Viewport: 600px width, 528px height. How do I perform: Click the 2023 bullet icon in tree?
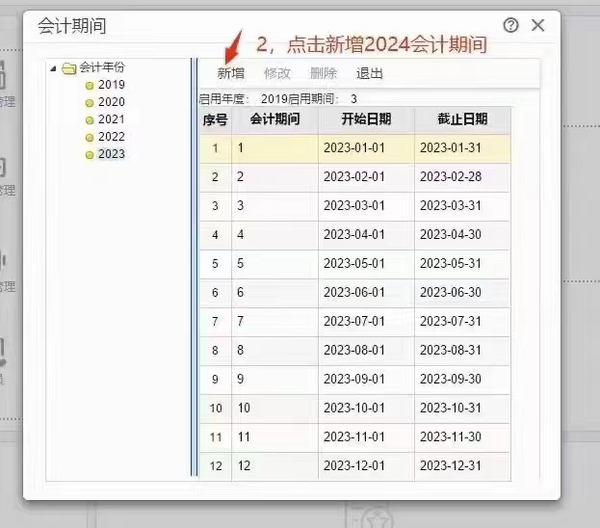pyautogui.click(x=90, y=155)
